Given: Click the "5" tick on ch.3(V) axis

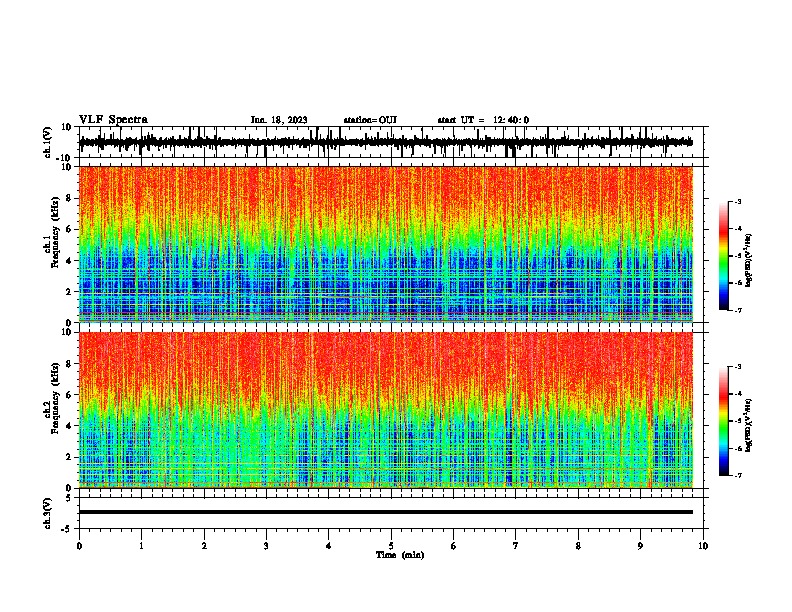Looking at the screenshot, I should 69,498.
